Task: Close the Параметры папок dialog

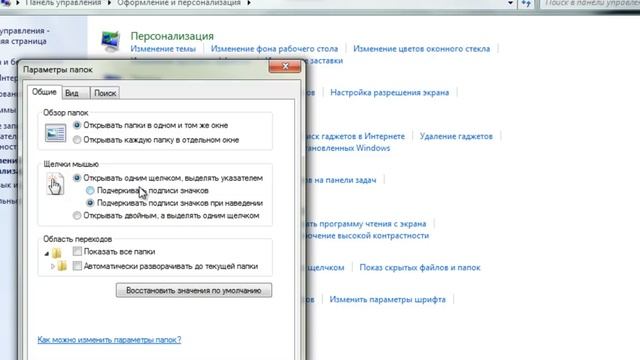Action: (x=285, y=66)
